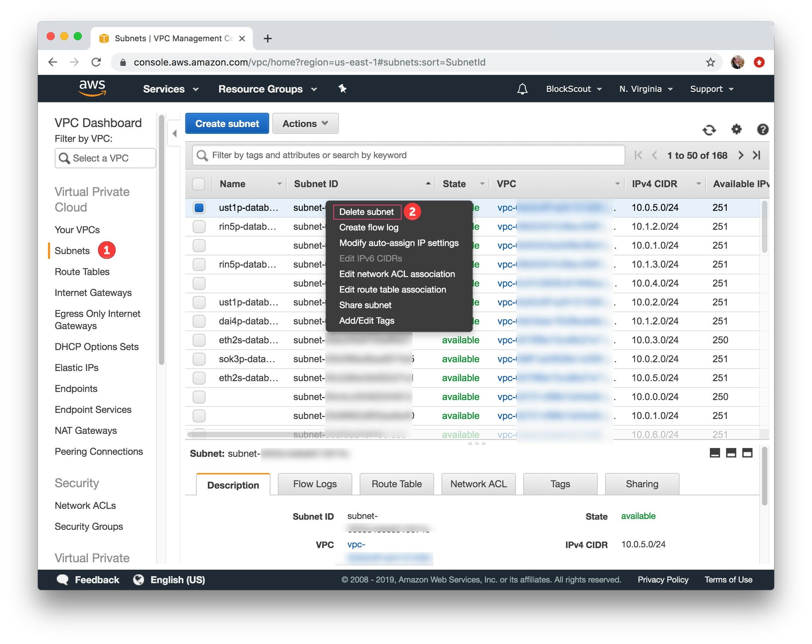Image resolution: width=812 pixels, height=644 pixels.
Task: Open Route Tables in the sidebar
Action: (82, 272)
